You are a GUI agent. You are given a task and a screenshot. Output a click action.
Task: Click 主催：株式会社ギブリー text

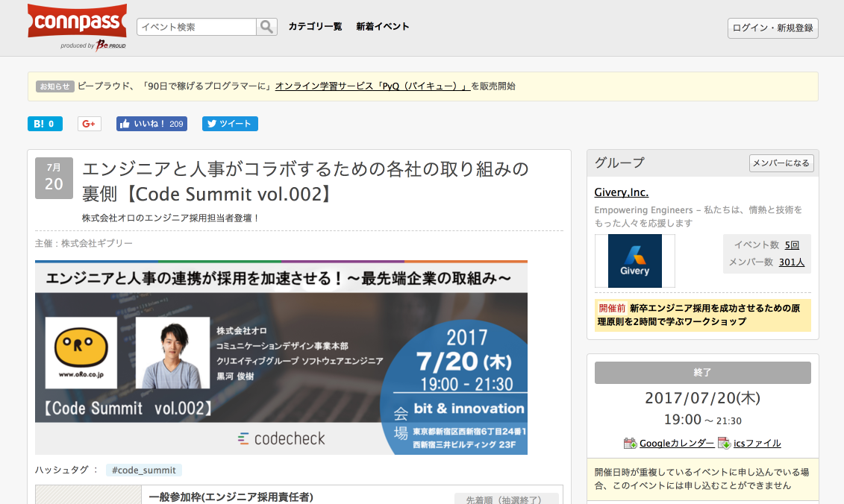tap(84, 243)
